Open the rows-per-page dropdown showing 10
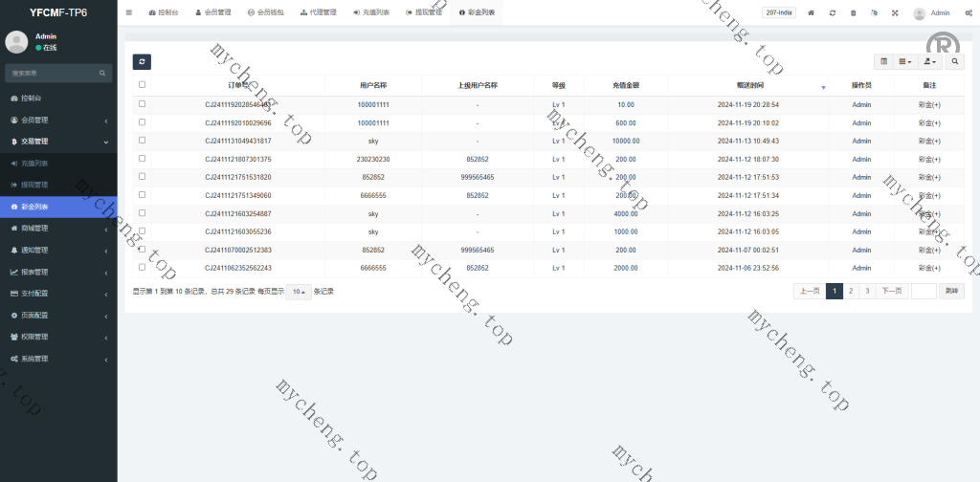This screenshot has height=482, width=980. pyautogui.click(x=299, y=292)
